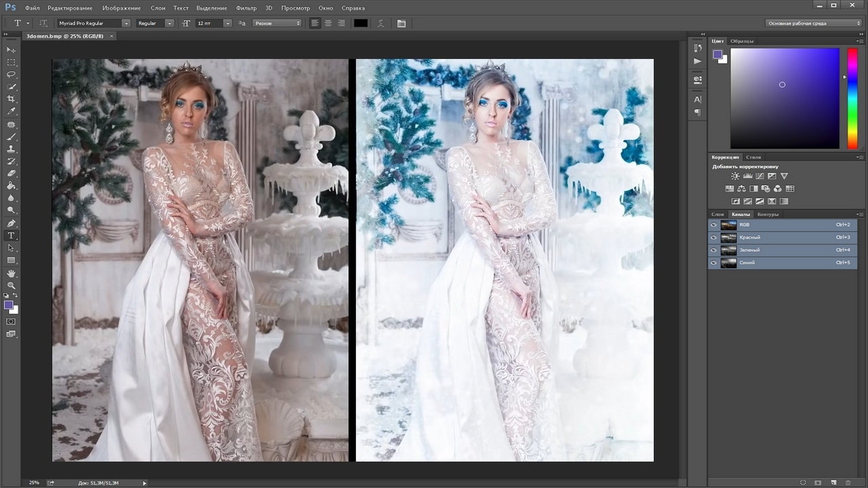Toggle text orientation icon
The image size is (868, 488).
tap(44, 23)
